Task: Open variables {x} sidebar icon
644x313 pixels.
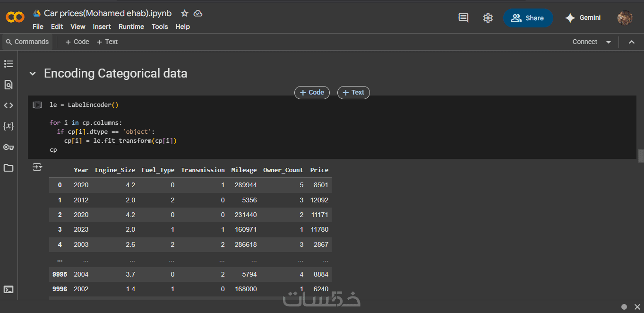Action: pyautogui.click(x=9, y=126)
